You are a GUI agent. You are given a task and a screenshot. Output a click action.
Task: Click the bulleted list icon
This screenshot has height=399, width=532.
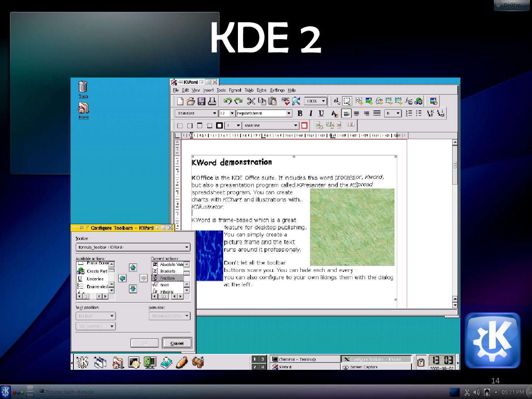click(419, 113)
